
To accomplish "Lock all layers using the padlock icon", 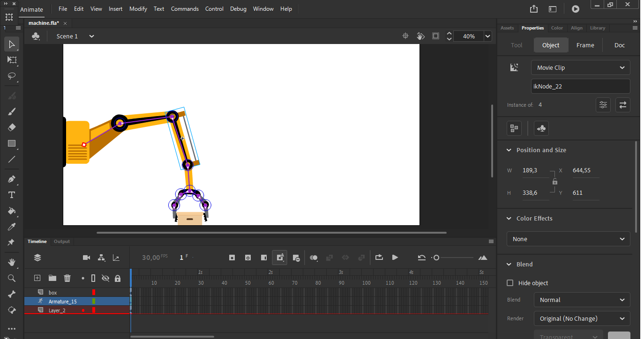I will [118, 278].
